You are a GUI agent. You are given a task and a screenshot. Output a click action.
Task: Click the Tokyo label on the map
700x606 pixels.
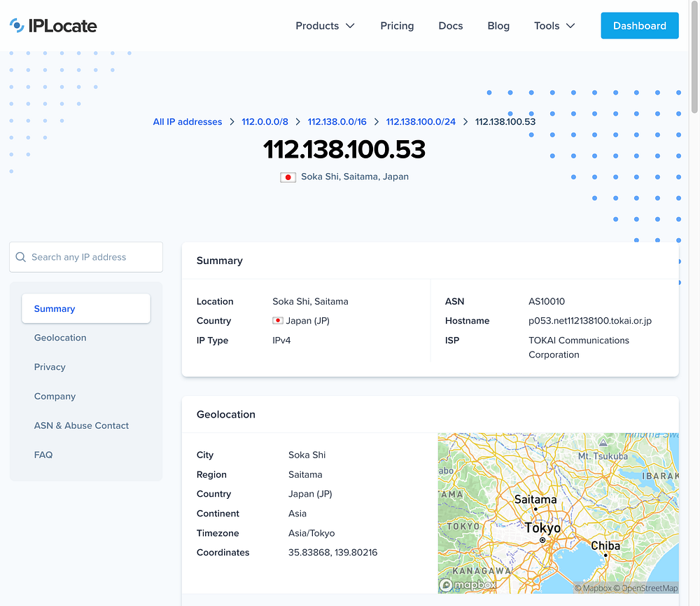(x=542, y=528)
